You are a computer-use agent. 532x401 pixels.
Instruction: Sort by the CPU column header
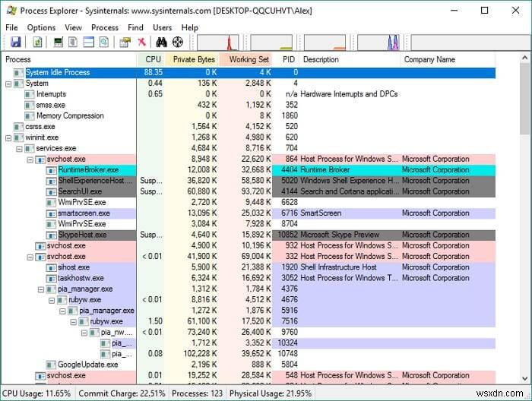click(150, 60)
